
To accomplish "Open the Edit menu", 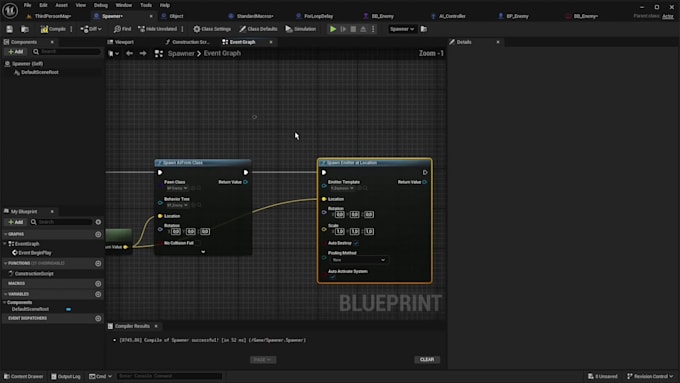I will point(43,5).
